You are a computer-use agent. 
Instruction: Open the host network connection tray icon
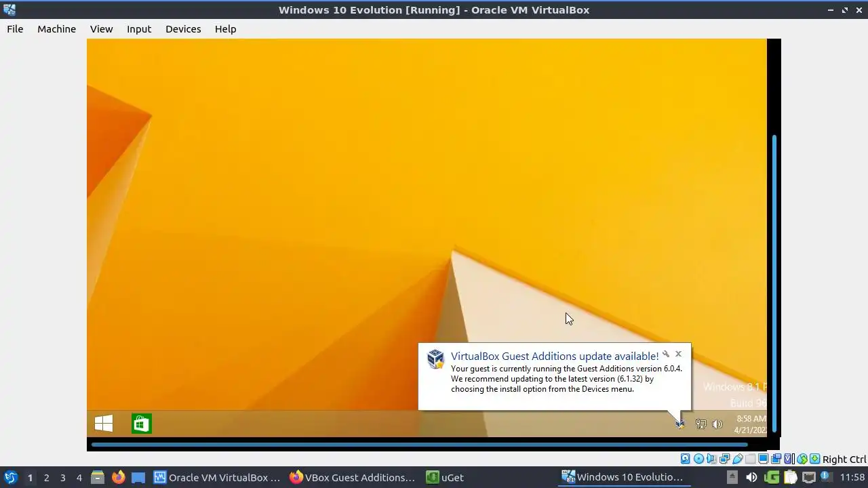pyautogui.click(x=808, y=477)
